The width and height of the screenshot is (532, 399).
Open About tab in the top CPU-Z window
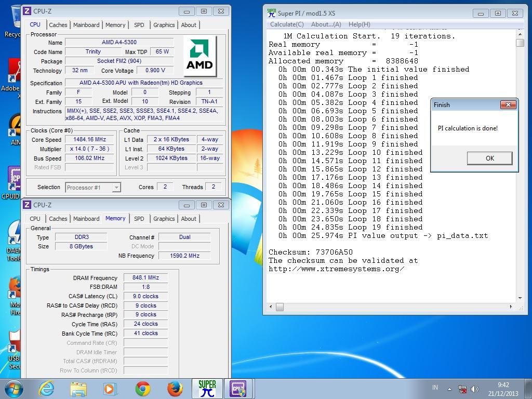coord(189,25)
